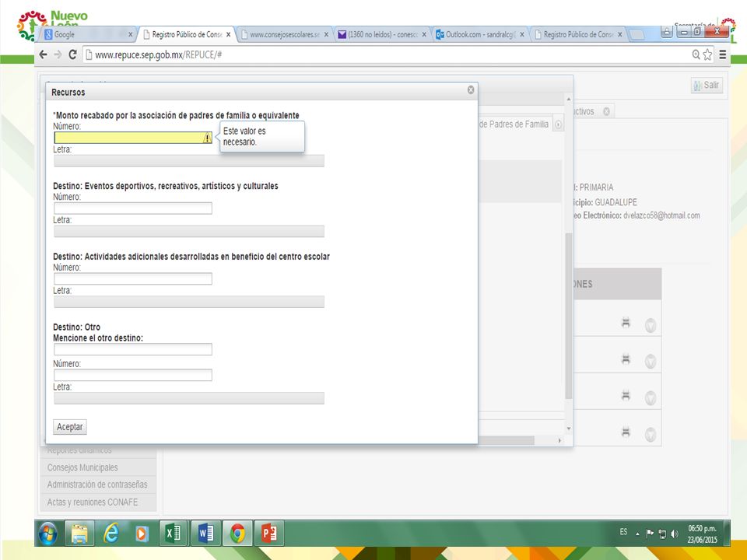This screenshot has width=747, height=560.
Task: Close the Google browser tab
Action: [x=130, y=34]
